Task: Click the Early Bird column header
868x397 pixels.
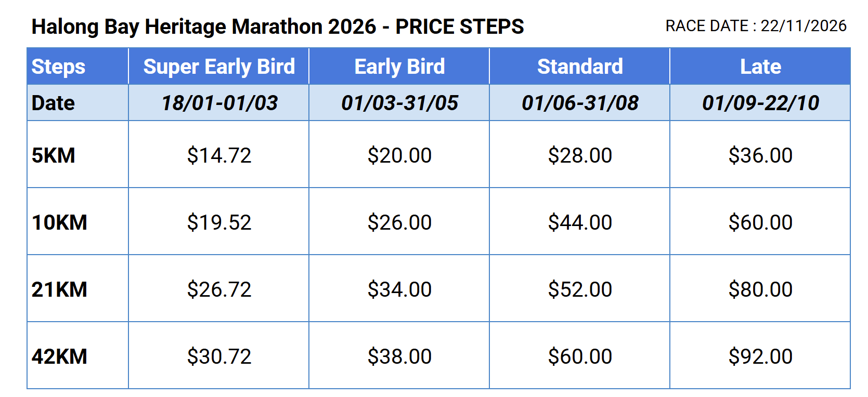Action: [x=399, y=67]
